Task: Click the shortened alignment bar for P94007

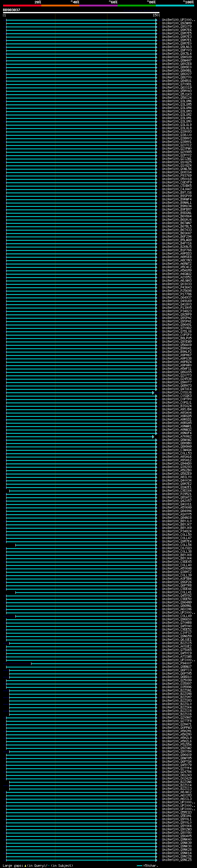Action: [94, 664]
